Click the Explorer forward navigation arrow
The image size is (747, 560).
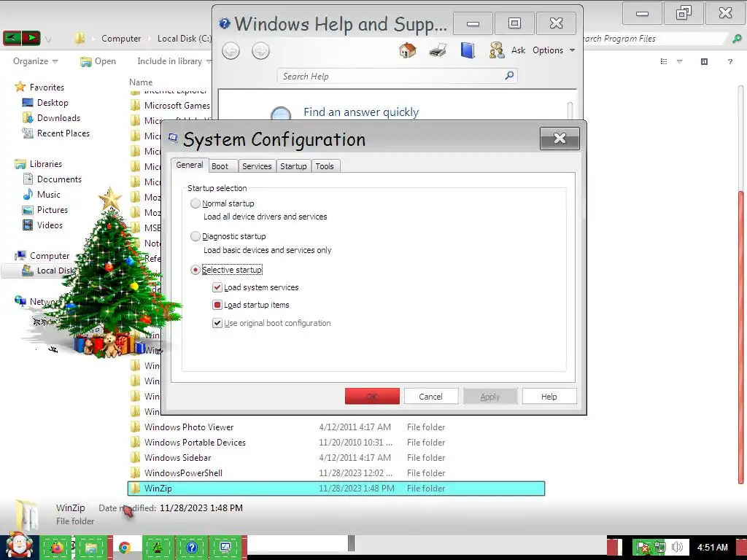click(31, 38)
